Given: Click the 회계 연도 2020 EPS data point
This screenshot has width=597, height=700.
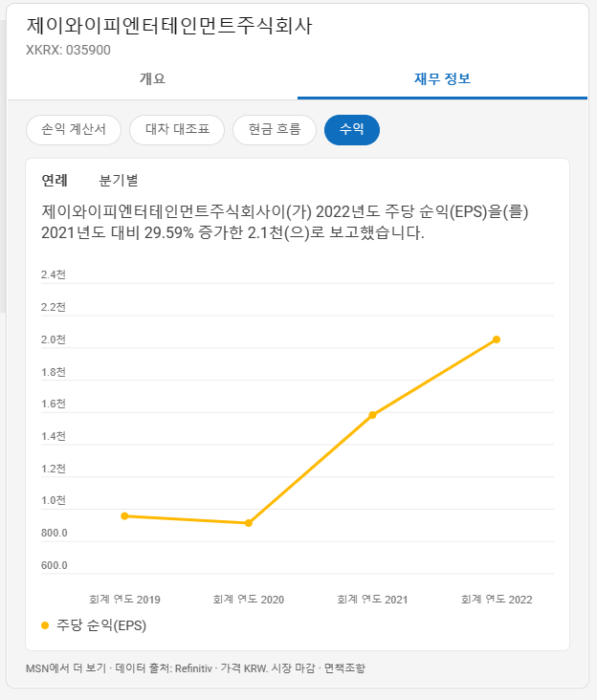Looking at the screenshot, I should coord(249,523).
